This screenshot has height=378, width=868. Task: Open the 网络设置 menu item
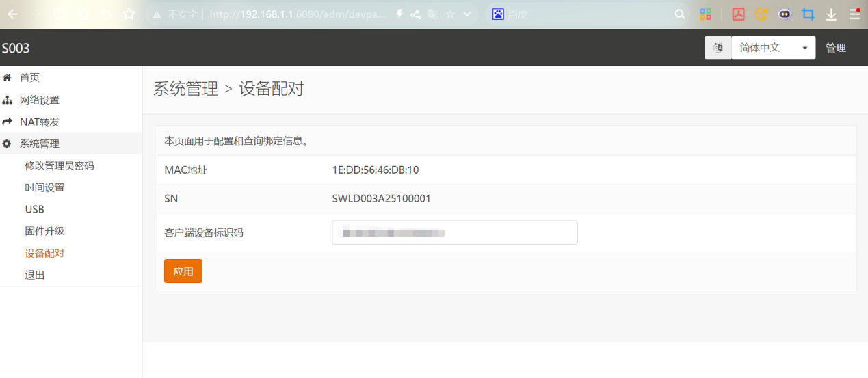[39, 100]
